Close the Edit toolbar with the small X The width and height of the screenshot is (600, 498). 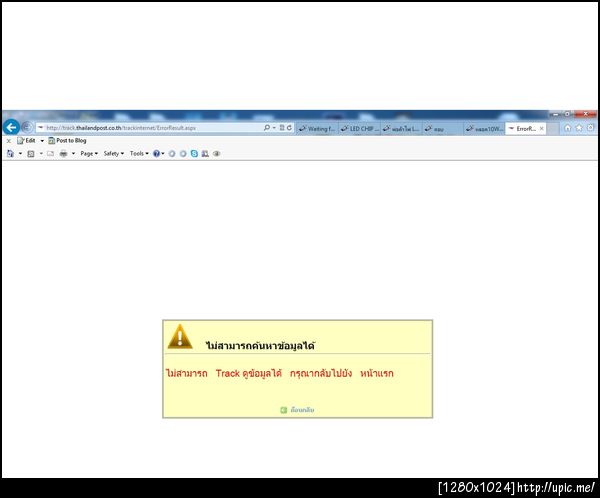coord(8,141)
